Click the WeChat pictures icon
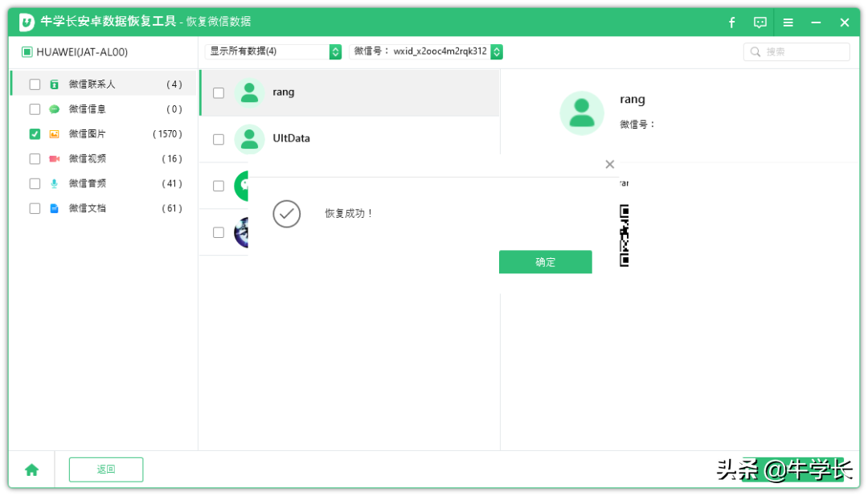The height and width of the screenshot is (496, 868). (x=55, y=134)
